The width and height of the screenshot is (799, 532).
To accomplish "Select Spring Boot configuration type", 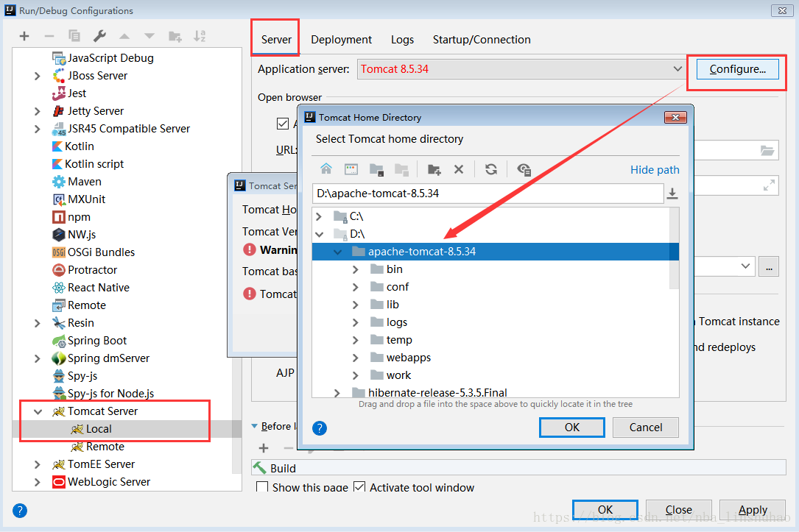I will (x=89, y=341).
